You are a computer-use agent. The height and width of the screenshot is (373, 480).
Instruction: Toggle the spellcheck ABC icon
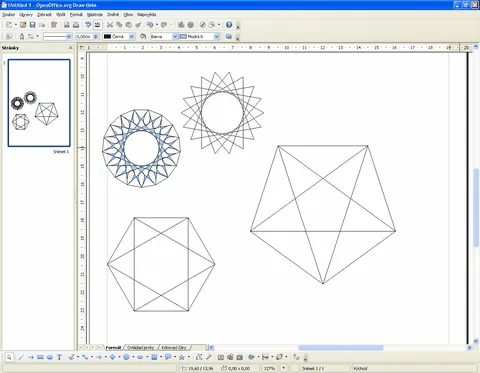point(88,25)
